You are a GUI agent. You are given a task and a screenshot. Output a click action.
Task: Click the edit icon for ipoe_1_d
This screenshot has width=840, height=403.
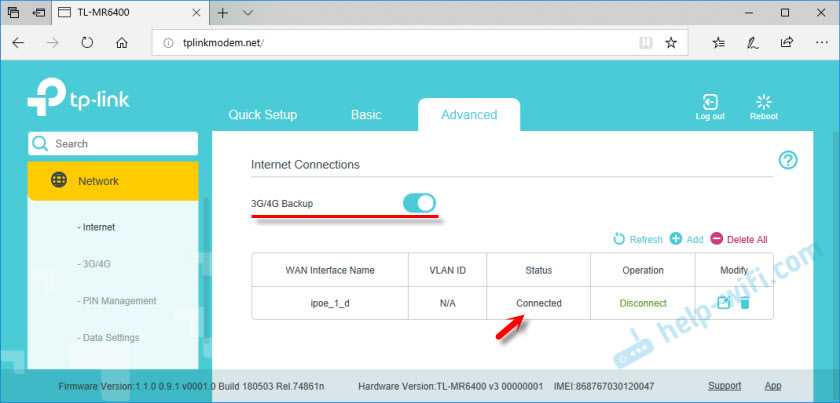point(725,302)
